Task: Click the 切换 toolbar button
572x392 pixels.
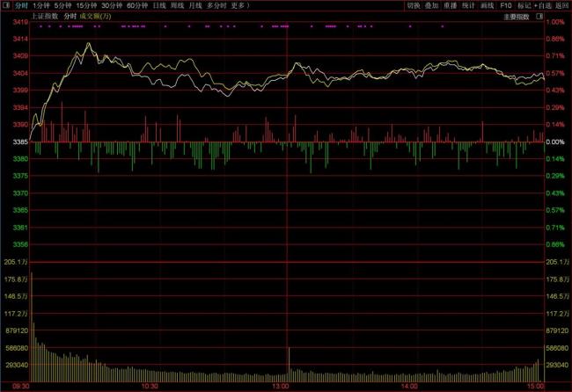Action: tap(414, 5)
